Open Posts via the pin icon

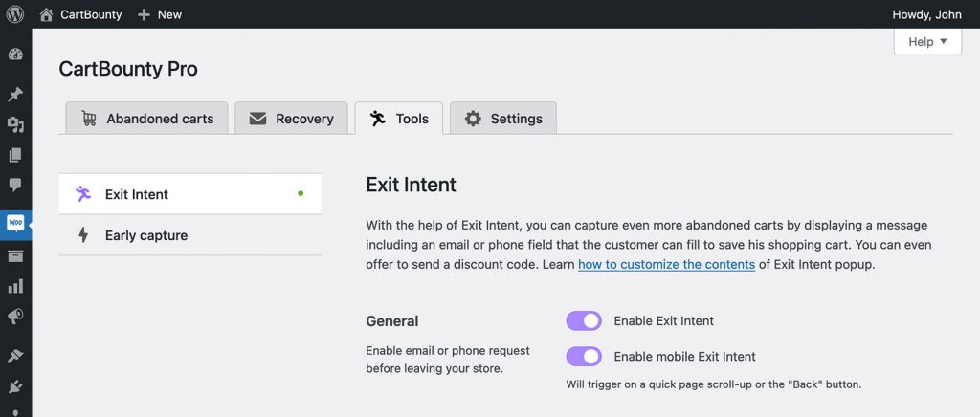click(15, 95)
